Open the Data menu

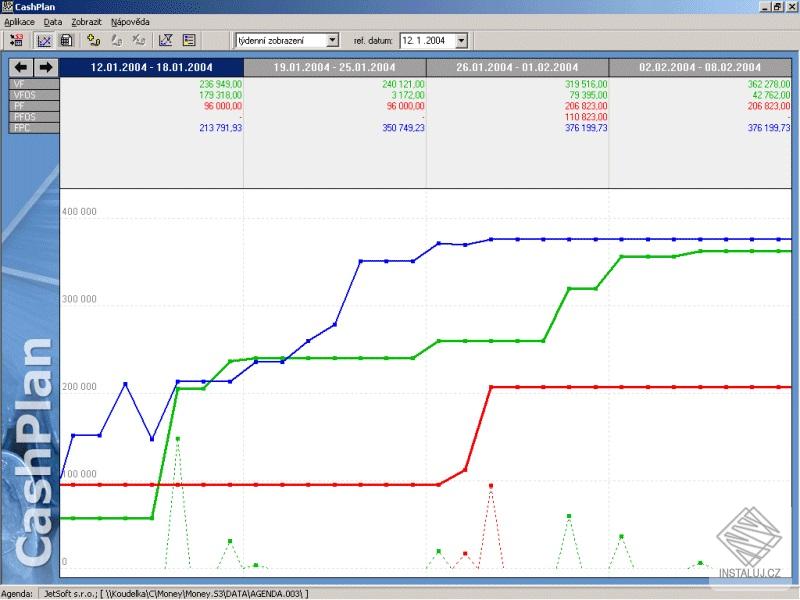(53, 22)
